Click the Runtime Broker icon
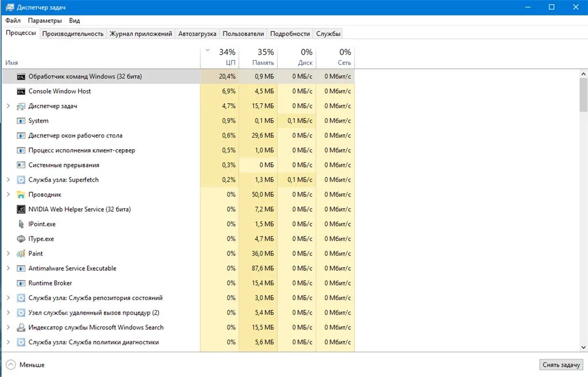Image resolution: width=588 pixels, height=377 pixels. (21, 283)
